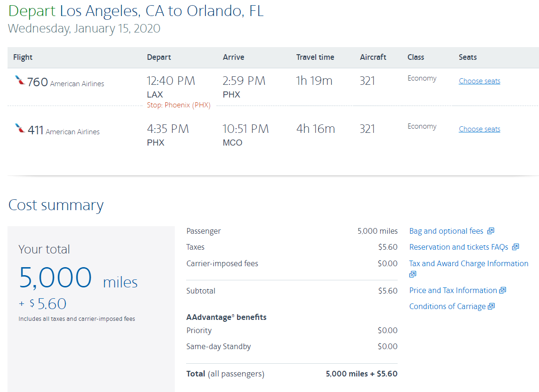Click Includes all taxes and carrier-imposed fees note
This screenshot has height=392, width=539.
point(77,319)
